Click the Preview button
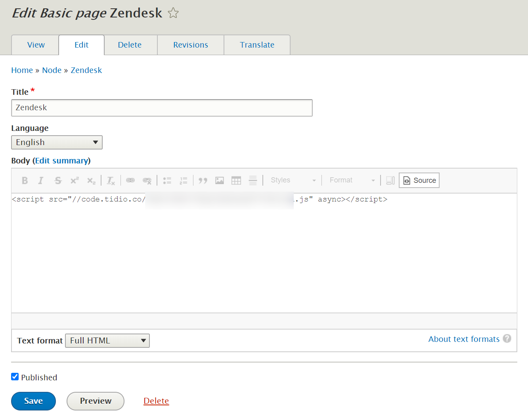 (x=96, y=401)
